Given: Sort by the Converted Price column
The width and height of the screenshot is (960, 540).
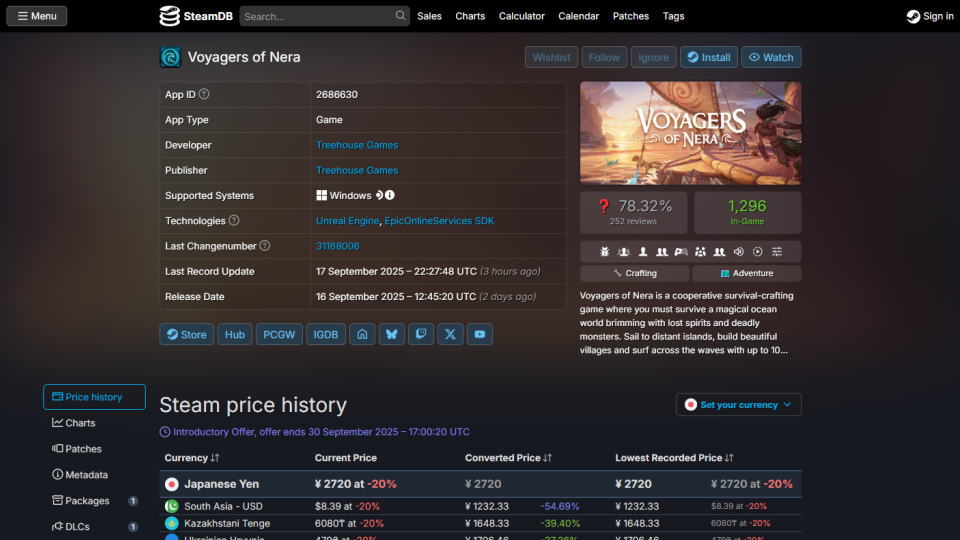Looking at the screenshot, I should [508, 458].
